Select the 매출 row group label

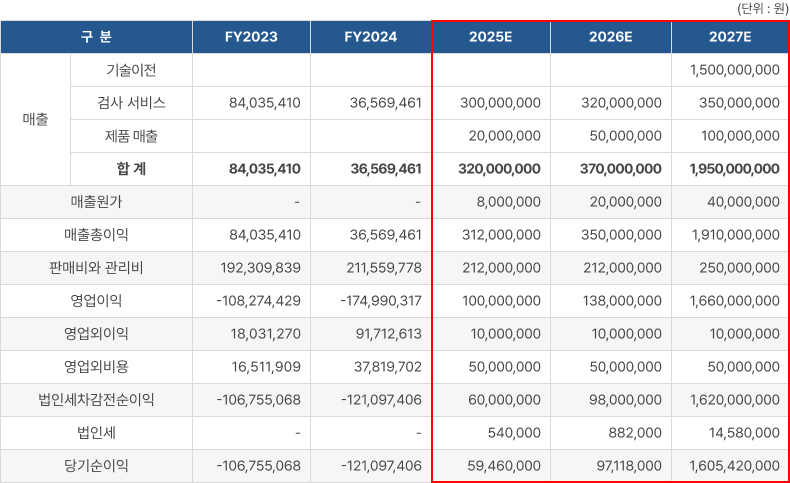pos(35,119)
